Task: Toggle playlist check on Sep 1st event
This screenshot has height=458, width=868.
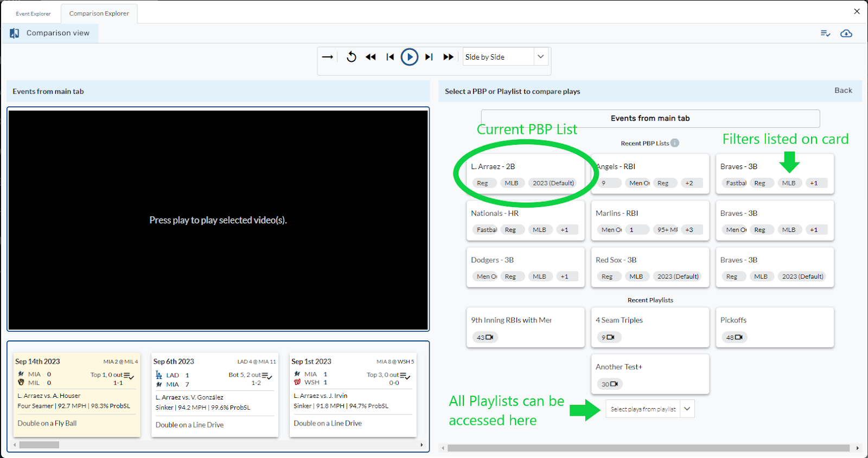Action: pos(405,376)
